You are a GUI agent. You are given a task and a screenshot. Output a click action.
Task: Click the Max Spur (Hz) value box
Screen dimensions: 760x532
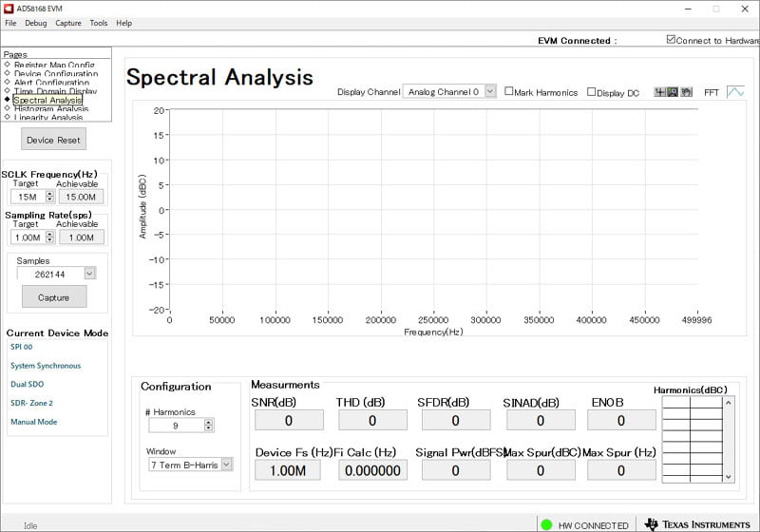(x=621, y=470)
